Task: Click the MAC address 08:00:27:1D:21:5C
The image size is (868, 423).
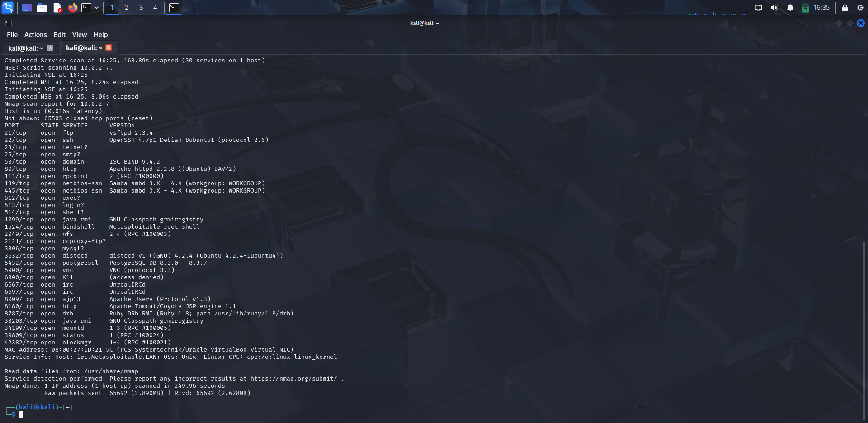Action: coord(82,350)
